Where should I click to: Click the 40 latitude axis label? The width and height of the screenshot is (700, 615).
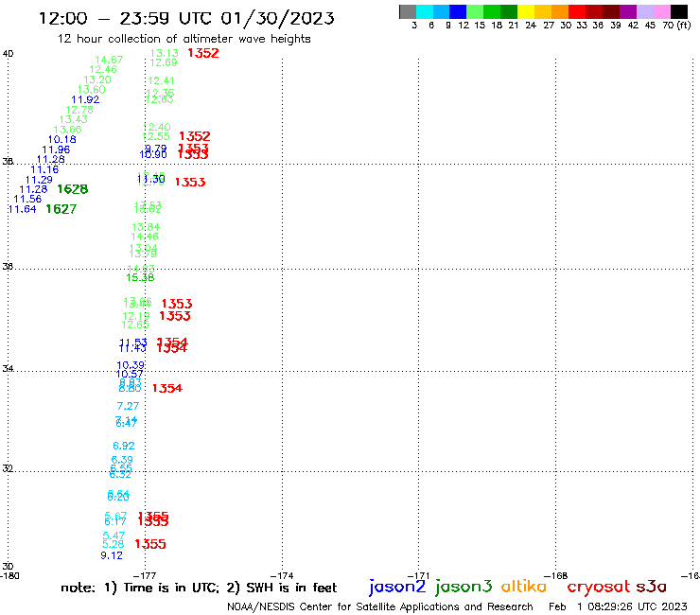pyautogui.click(x=8, y=54)
